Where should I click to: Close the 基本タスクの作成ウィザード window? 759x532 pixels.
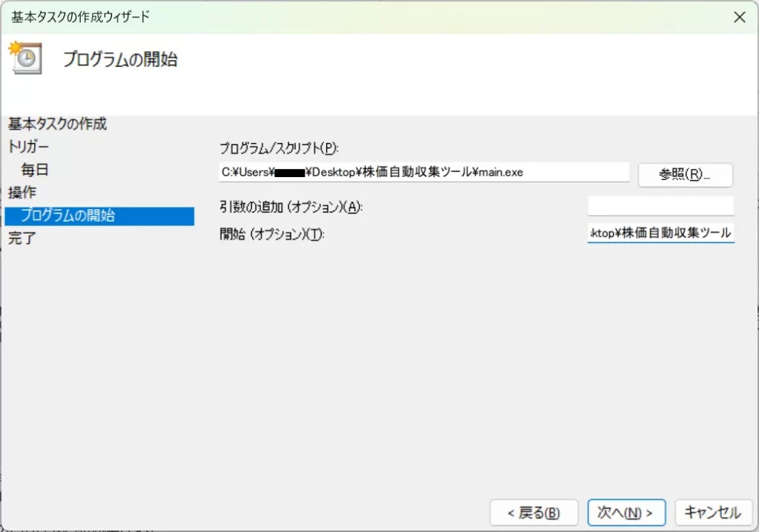739,16
